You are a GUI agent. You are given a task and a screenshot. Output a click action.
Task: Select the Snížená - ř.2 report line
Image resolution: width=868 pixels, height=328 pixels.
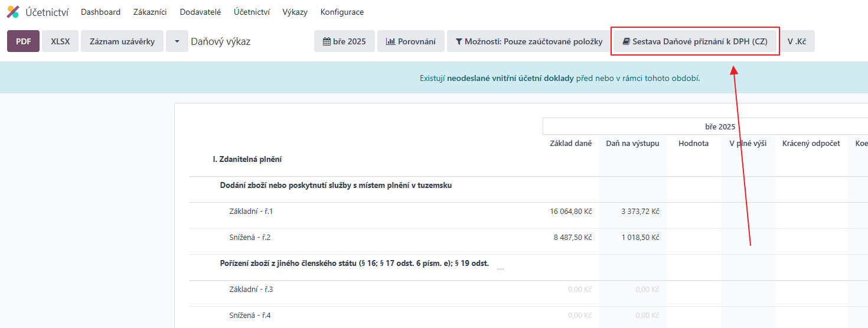coord(249,238)
